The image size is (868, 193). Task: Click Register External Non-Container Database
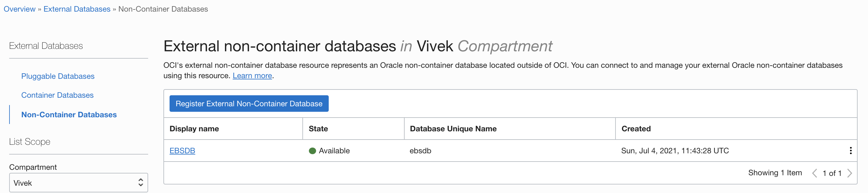(x=249, y=103)
